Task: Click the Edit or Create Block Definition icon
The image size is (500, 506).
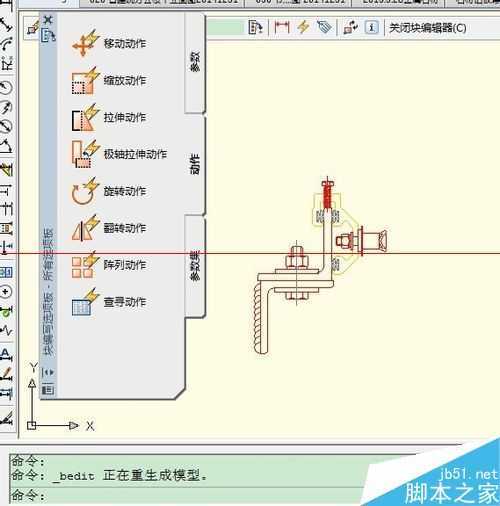Action: pos(33,28)
